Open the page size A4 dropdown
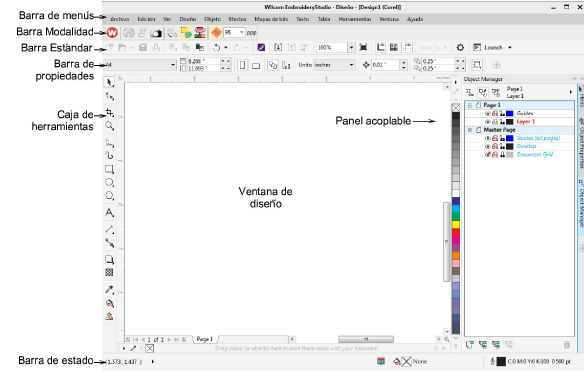584x386 pixels. point(173,65)
